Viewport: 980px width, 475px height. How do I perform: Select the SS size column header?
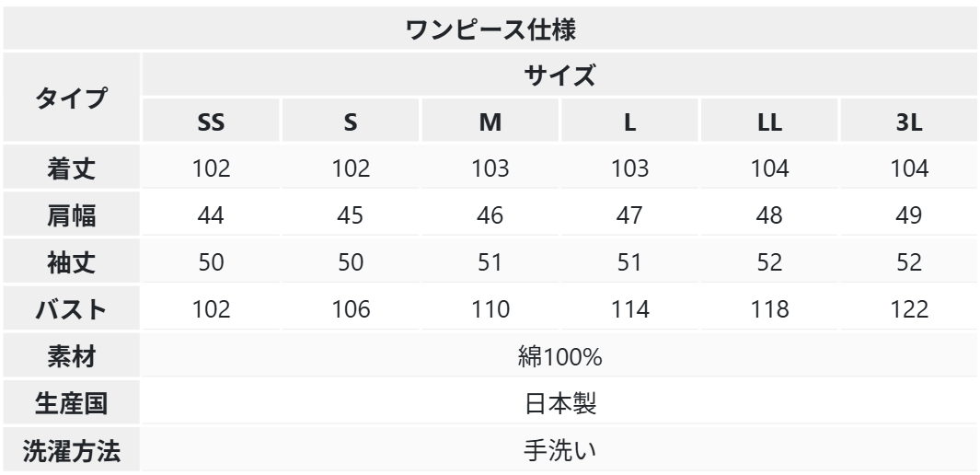point(211,121)
